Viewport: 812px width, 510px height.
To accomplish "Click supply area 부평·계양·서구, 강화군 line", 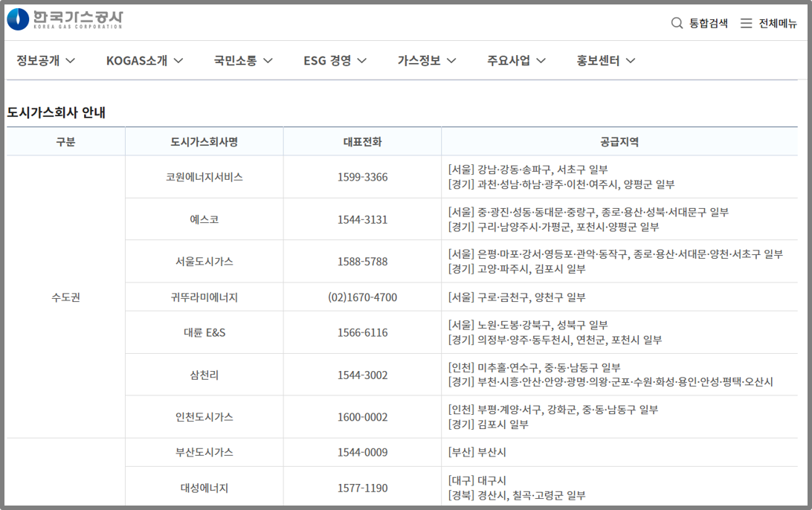I will (x=553, y=410).
